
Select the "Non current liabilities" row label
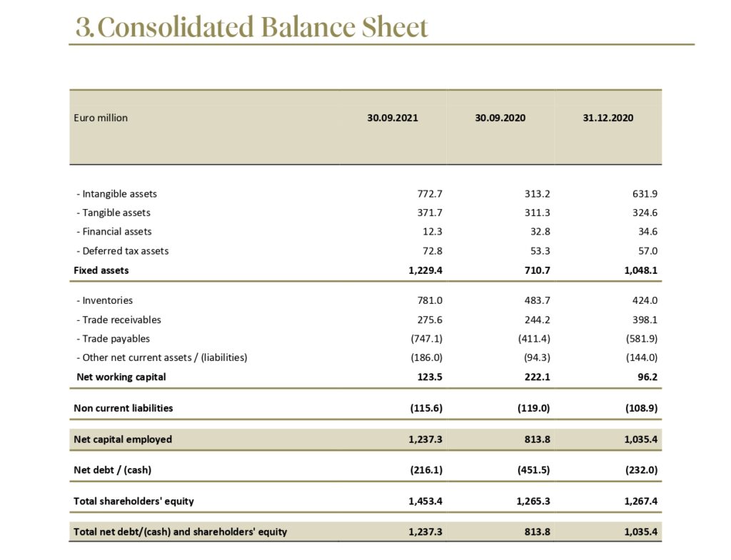click(123, 408)
